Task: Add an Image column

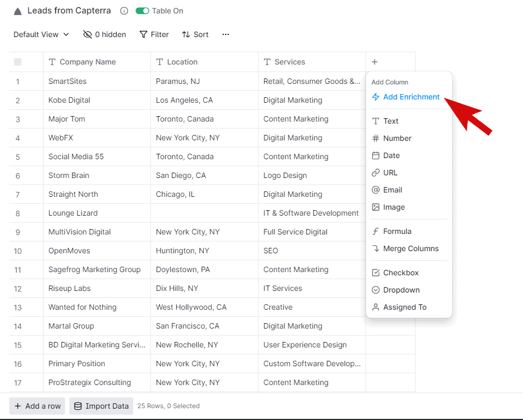Action: click(x=409, y=207)
